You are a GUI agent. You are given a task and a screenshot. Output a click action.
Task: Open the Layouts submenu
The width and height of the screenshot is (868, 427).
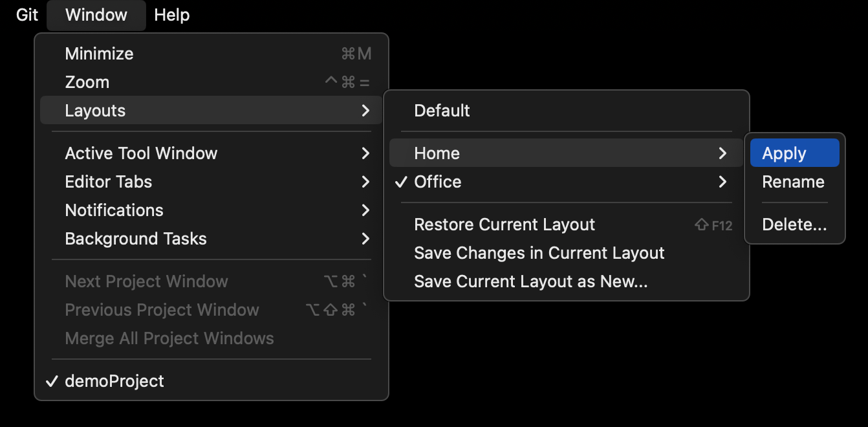coord(95,110)
